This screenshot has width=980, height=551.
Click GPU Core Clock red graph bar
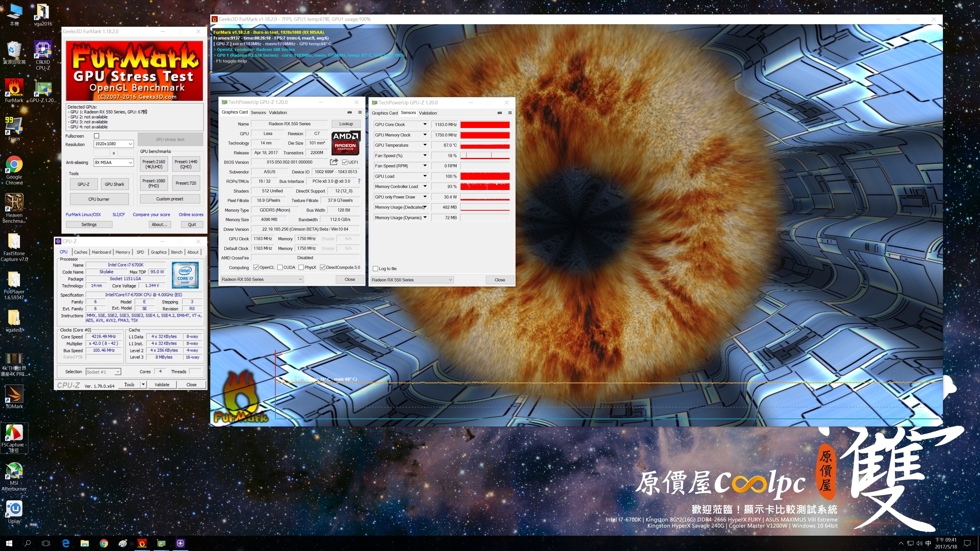coord(485,124)
